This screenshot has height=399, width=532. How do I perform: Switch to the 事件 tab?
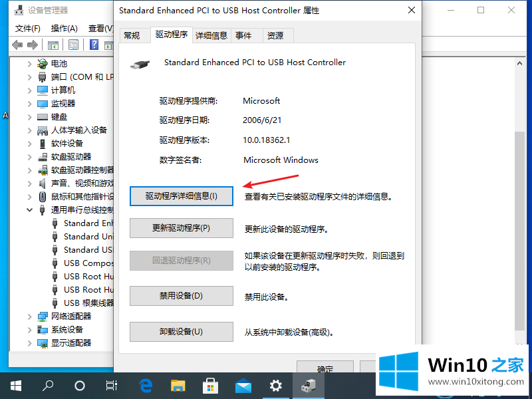pos(247,36)
